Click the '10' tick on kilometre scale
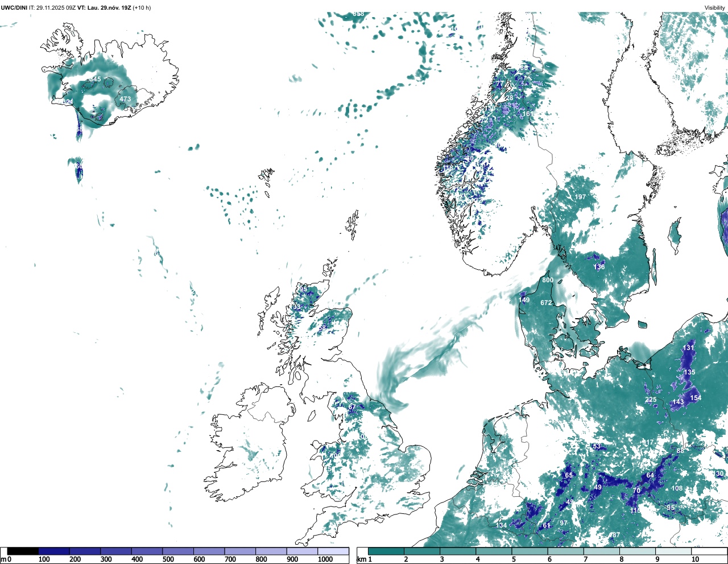 (x=695, y=559)
